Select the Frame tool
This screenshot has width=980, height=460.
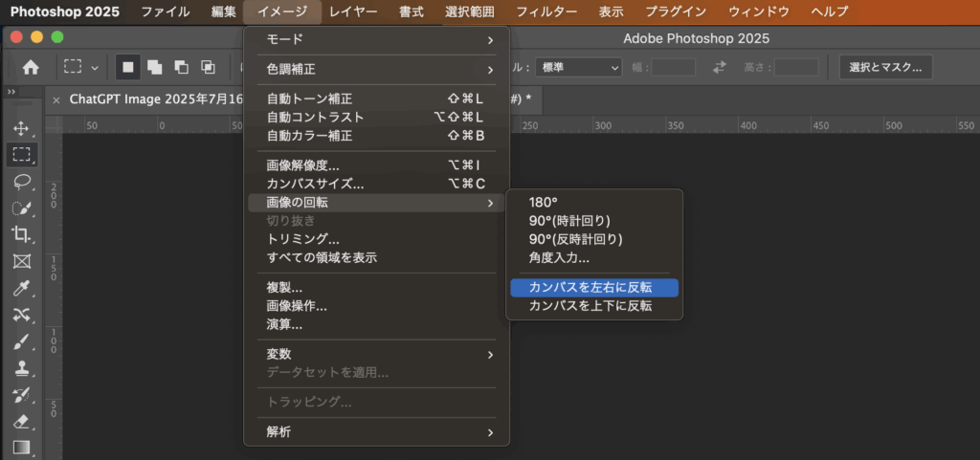[21, 261]
